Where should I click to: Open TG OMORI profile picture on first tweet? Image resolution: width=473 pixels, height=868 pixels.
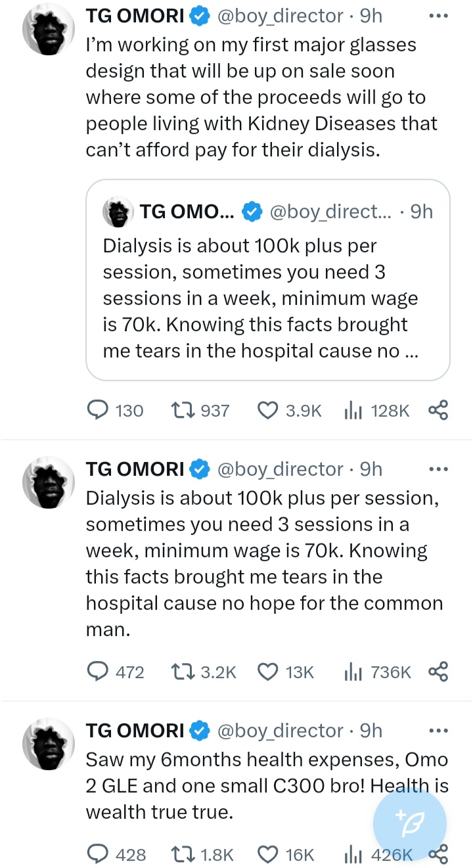[x=49, y=31]
